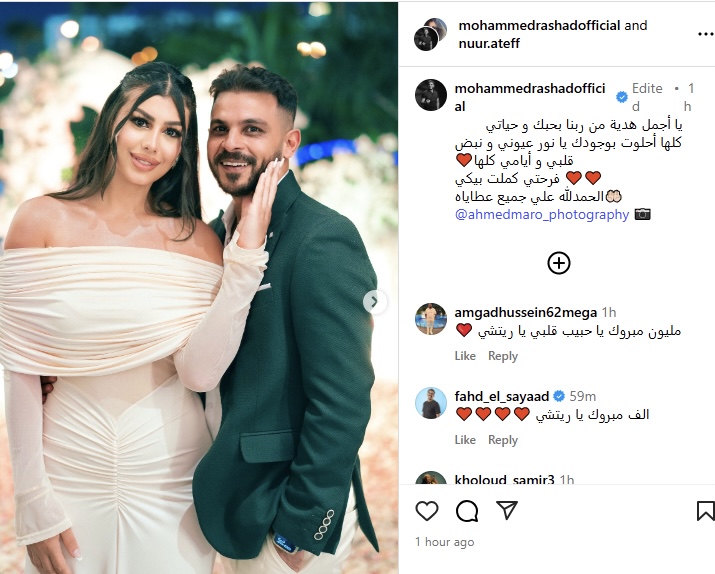
Task: Reply to amgadhussein62mega's comment
Action: pos(503,356)
